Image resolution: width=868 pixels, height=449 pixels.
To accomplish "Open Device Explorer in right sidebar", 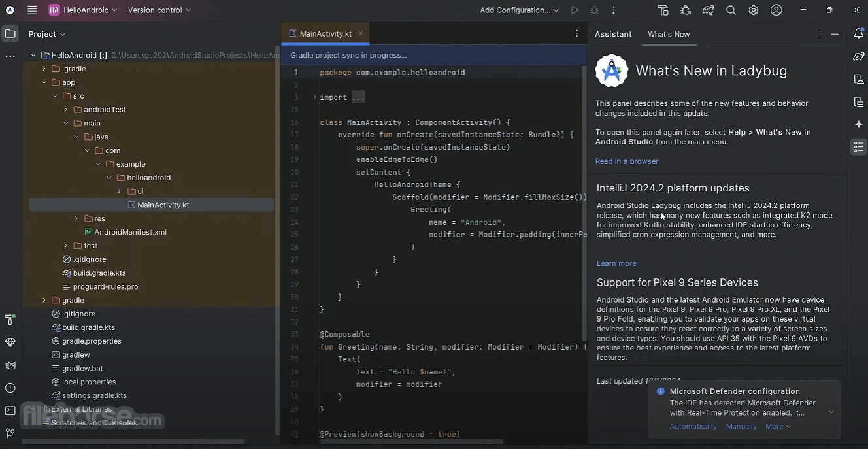I will coord(859,79).
